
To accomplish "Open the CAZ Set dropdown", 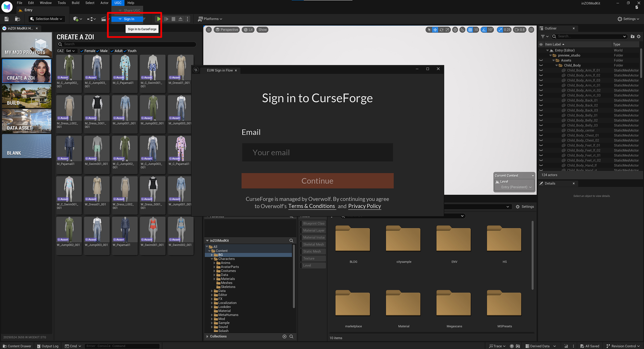I will tap(71, 51).
